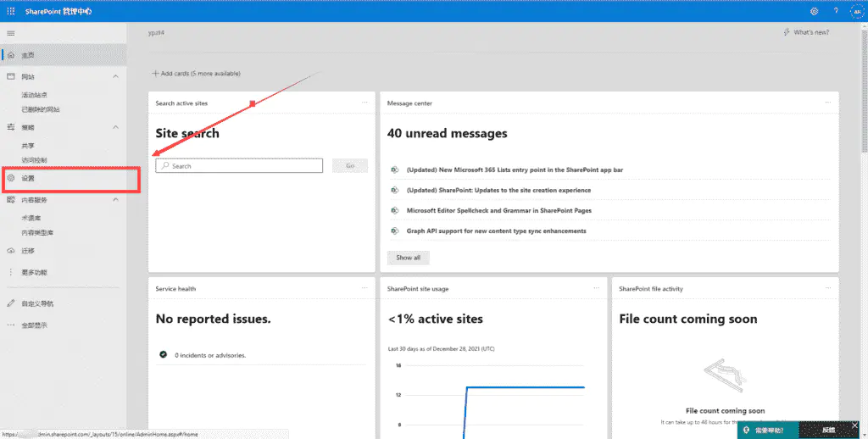The height and width of the screenshot is (439, 868).
Task: Click Show all in Message center
Action: click(408, 258)
